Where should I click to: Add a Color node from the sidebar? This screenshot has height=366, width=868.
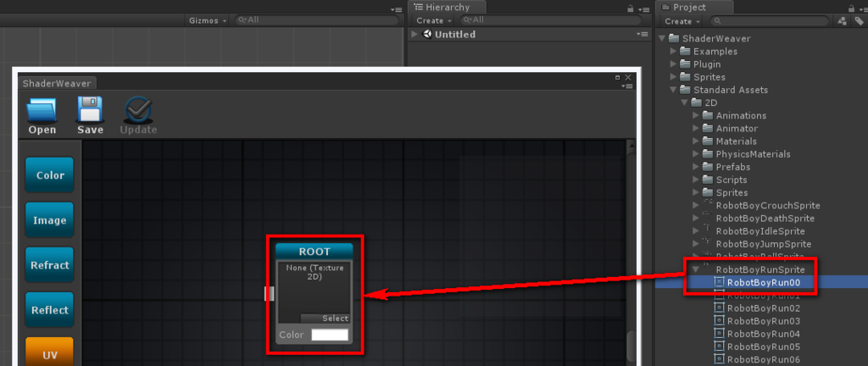[x=50, y=175]
